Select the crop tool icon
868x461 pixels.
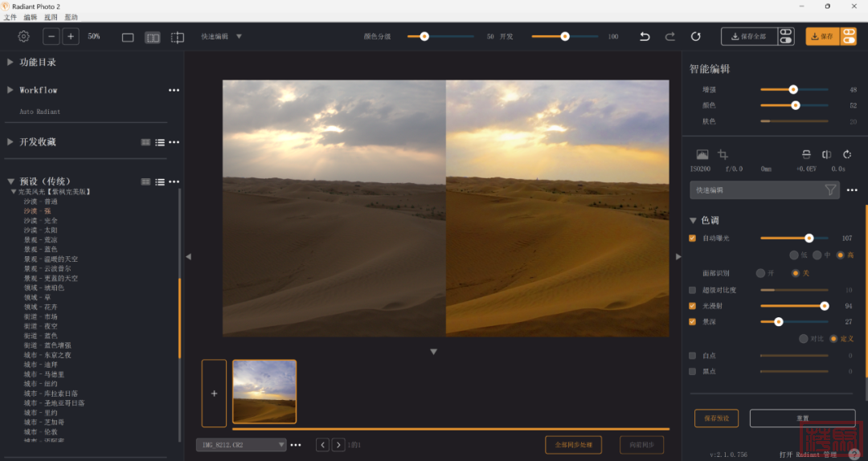(723, 154)
